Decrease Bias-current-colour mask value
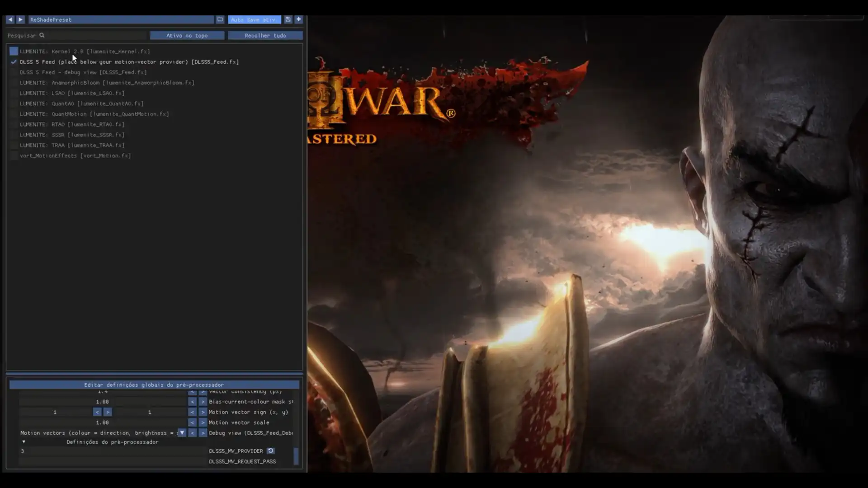Image resolution: width=868 pixels, height=488 pixels. tap(192, 402)
